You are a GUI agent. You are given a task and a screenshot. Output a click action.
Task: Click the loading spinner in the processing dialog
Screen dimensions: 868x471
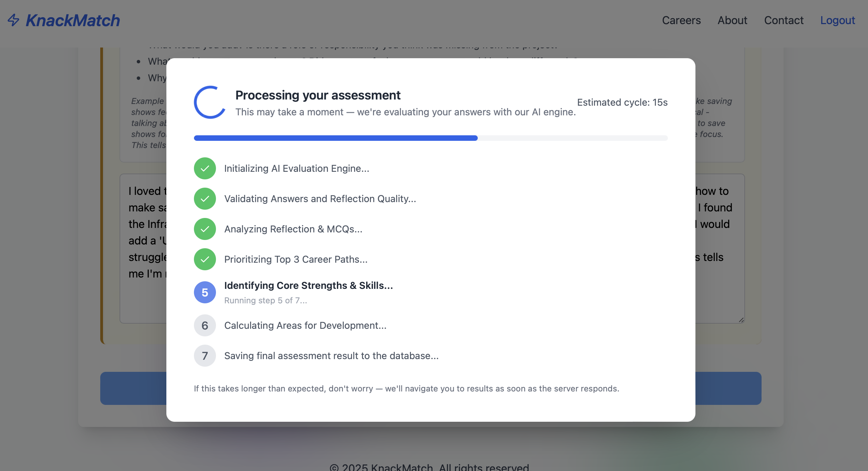click(209, 103)
